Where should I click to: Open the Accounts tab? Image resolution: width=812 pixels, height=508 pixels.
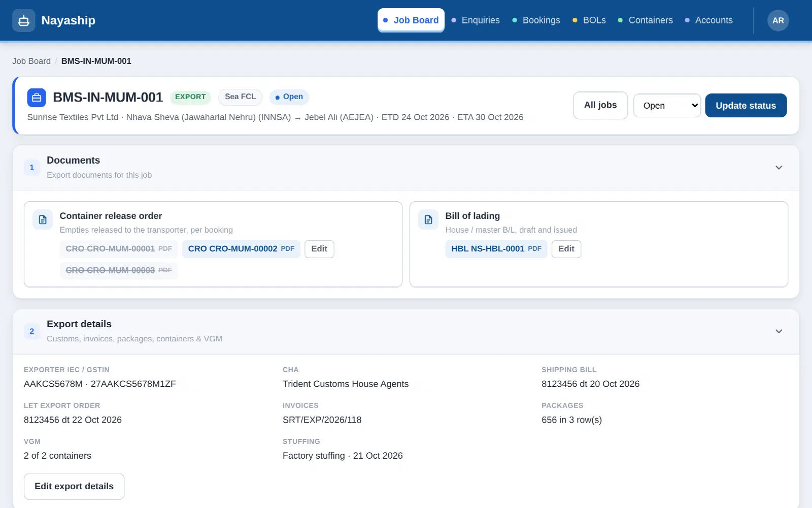[x=709, y=20]
